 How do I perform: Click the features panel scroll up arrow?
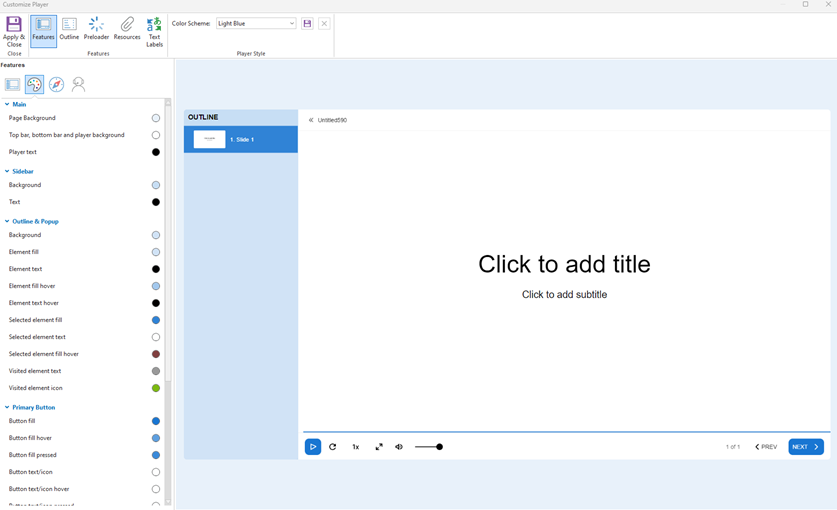click(x=168, y=103)
